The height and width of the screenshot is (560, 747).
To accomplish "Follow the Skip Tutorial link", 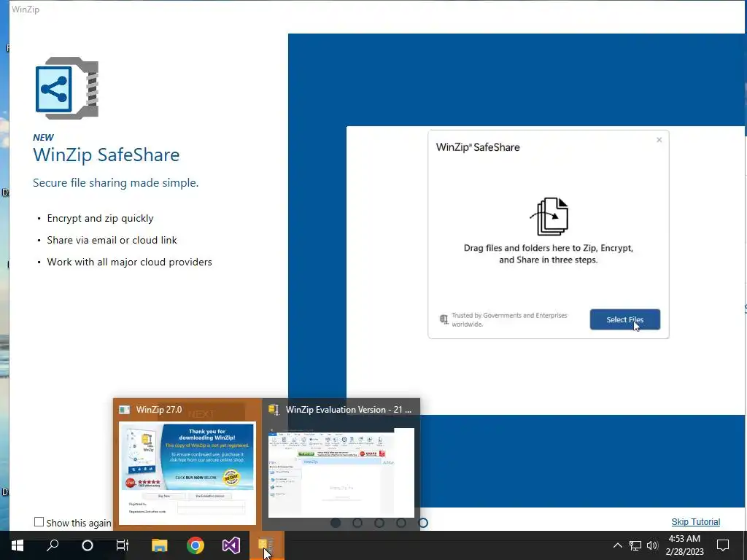I will [x=695, y=522].
